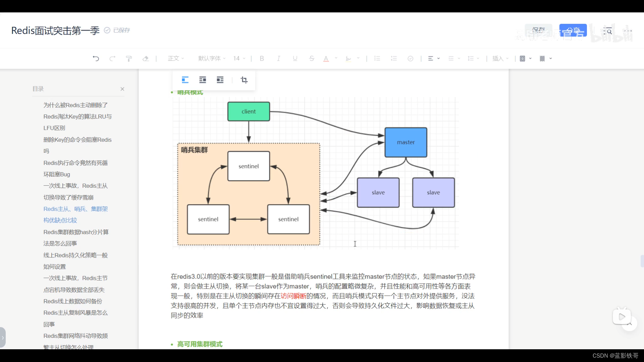Insert a to-do checkbox item
Viewport: 644px width, 362px height.
click(x=411, y=59)
